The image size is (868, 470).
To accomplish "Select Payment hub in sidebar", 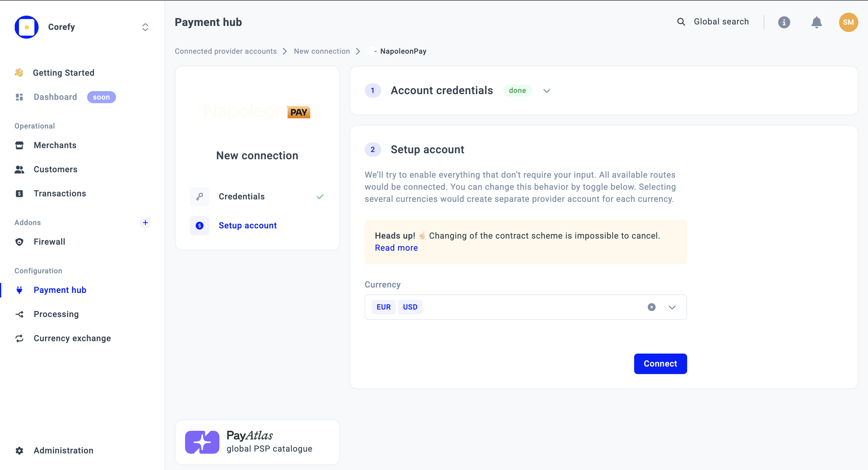I will (x=60, y=290).
